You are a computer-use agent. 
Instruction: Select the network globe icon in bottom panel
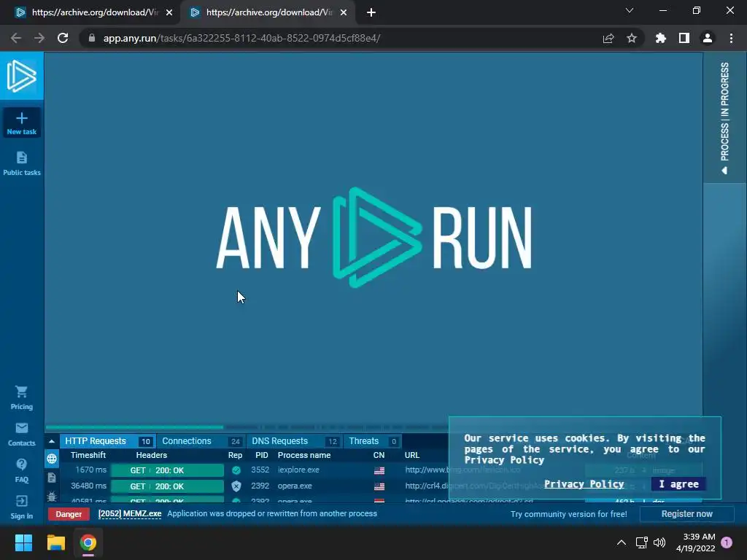point(52,459)
